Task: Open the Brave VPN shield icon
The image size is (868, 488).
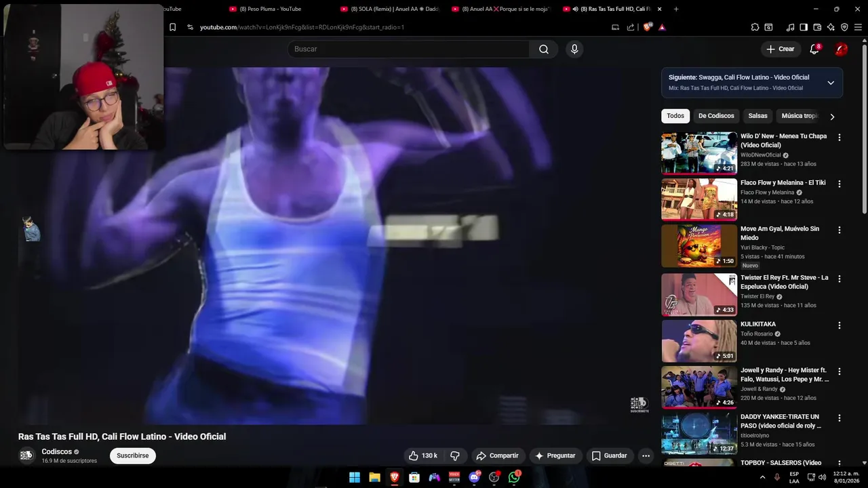Action: pyautogui.click(x=844, y=27)
